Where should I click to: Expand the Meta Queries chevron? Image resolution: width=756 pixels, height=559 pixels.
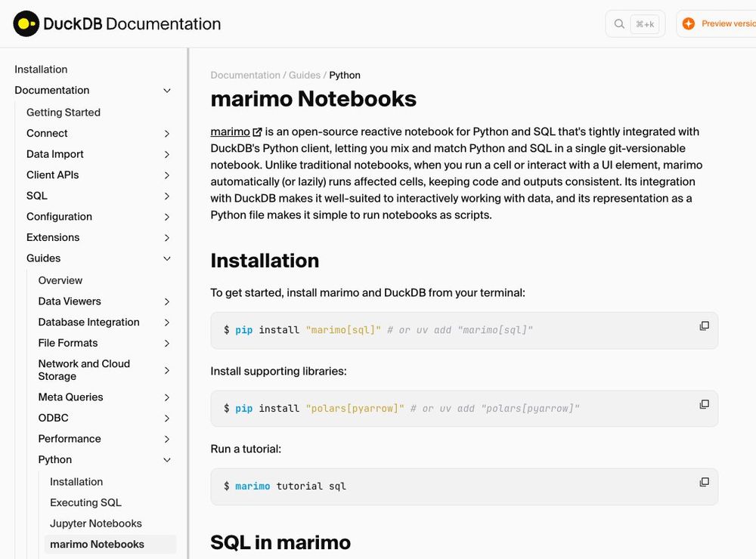pyautogui.click(x=167, y=397)
